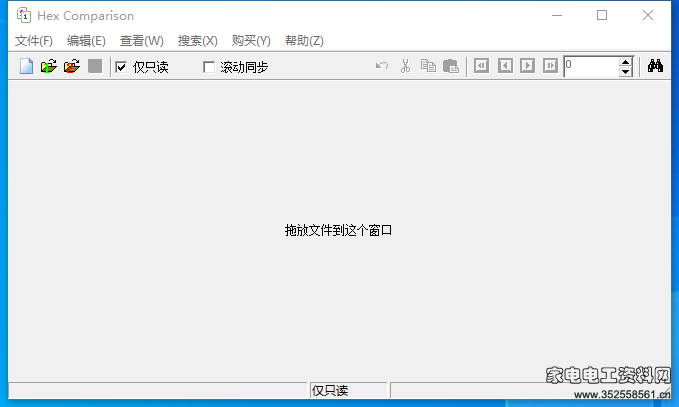Jump to last difference button

coord(550,66)
